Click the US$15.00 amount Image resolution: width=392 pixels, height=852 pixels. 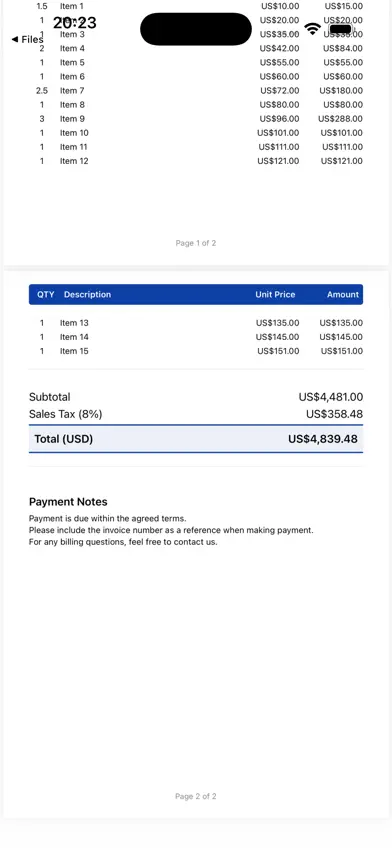[x=344, y=6]
